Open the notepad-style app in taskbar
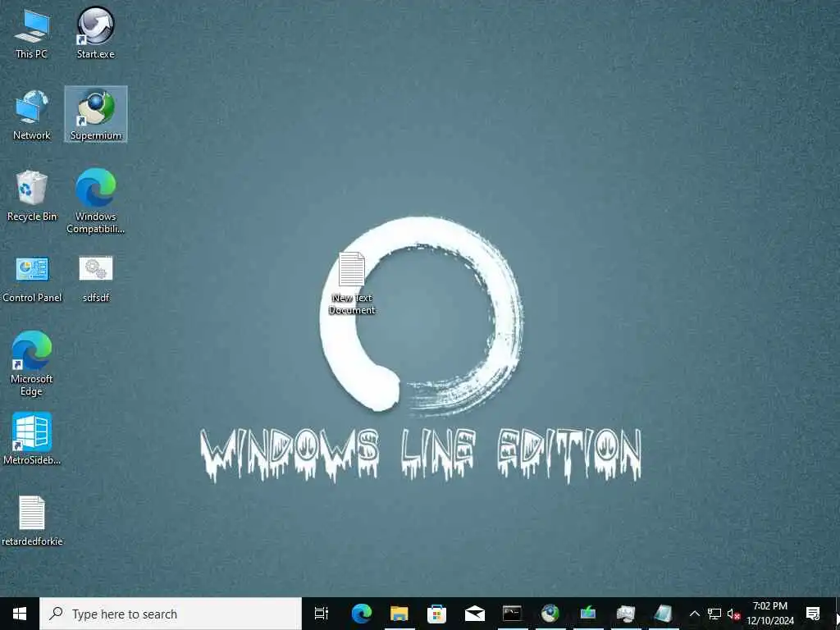 point(663,614)
